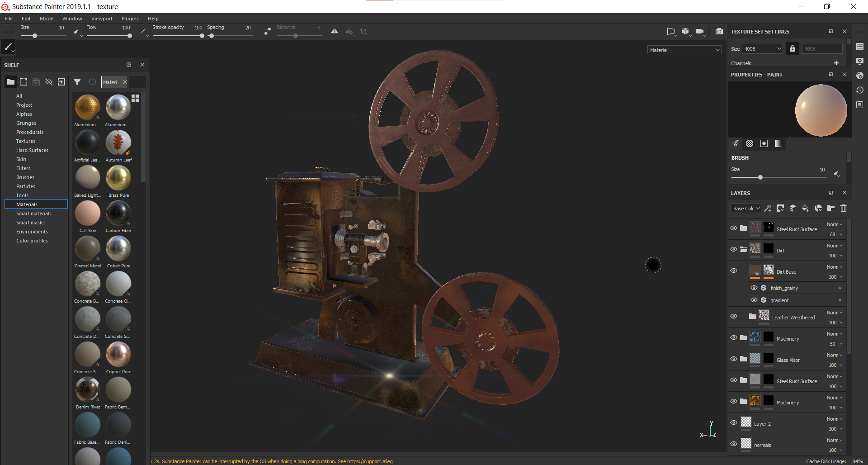Screen dimensions: 868x465
Task: Toggle visibility of gradient effect
Action: [x=754, y=300]
